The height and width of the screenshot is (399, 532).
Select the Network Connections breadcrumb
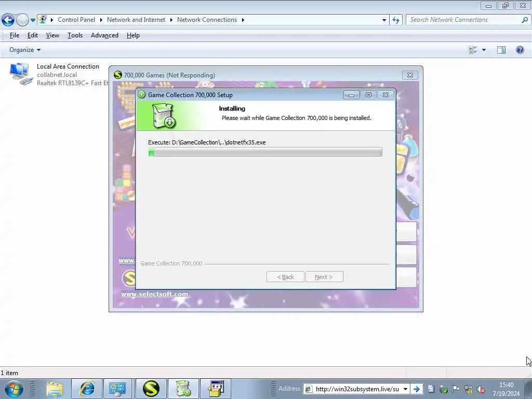coord(207,20)
